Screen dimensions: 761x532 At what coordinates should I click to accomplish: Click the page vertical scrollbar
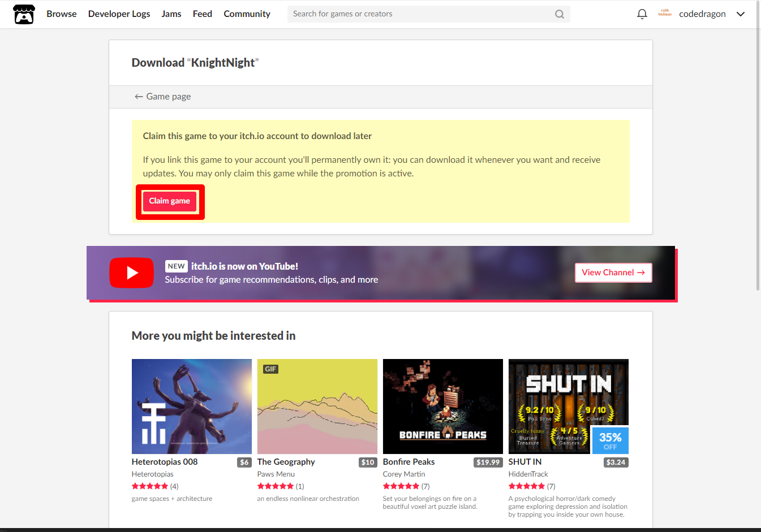click(758, 147)
